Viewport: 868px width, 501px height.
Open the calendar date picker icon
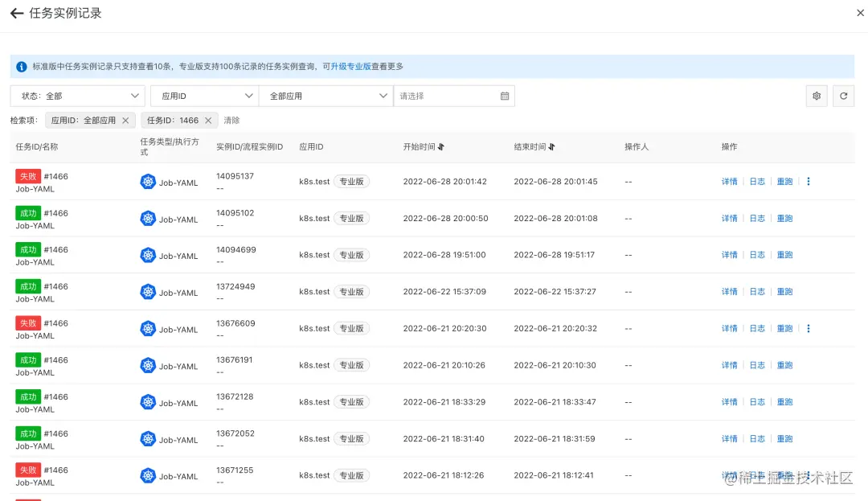coord(504,96)
